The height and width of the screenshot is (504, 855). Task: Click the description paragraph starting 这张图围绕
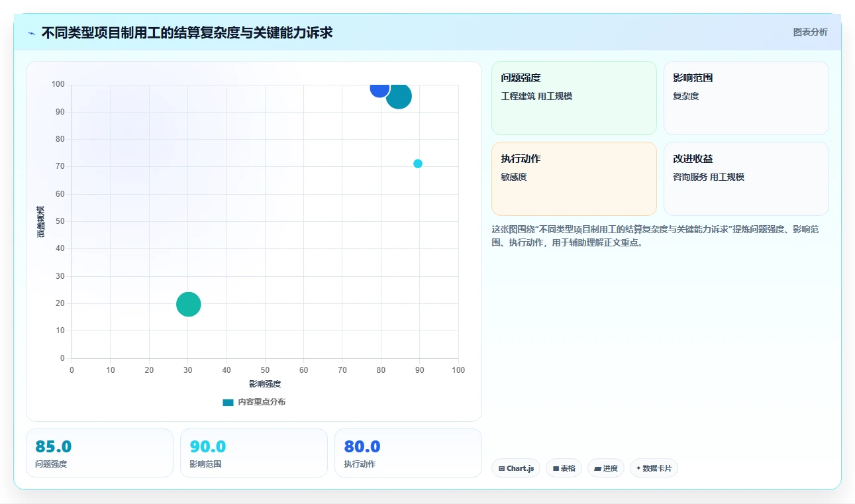(x=656, y=236)
